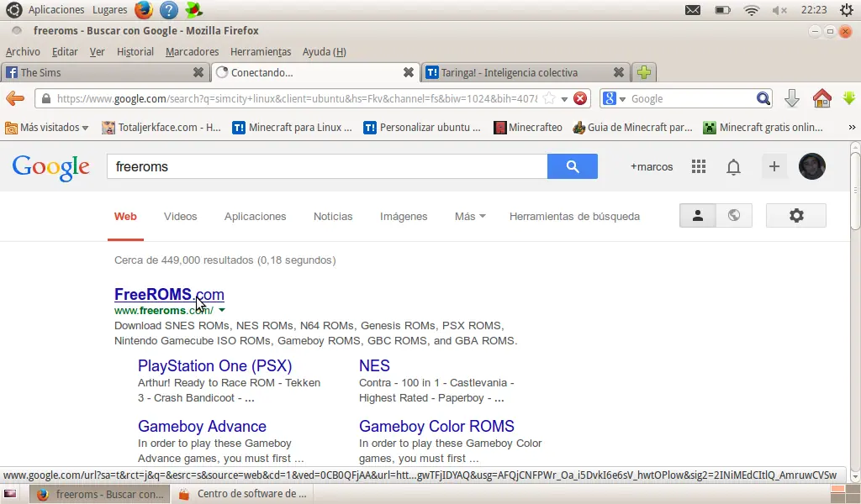This screenshot has height=504, width=861.
Task: Open the Archivo menu
Action: (x=23, y=51)
